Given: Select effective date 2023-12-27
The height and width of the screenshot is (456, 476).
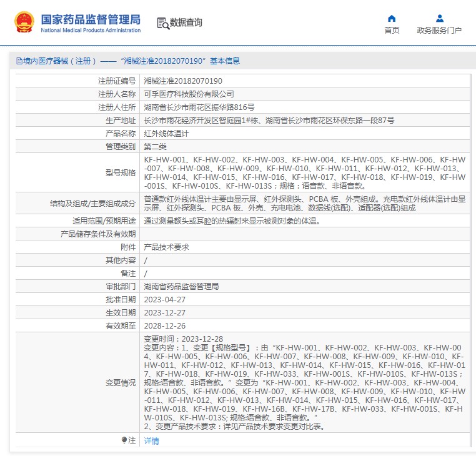Looking at the screenshot, I should click(164, 313).
